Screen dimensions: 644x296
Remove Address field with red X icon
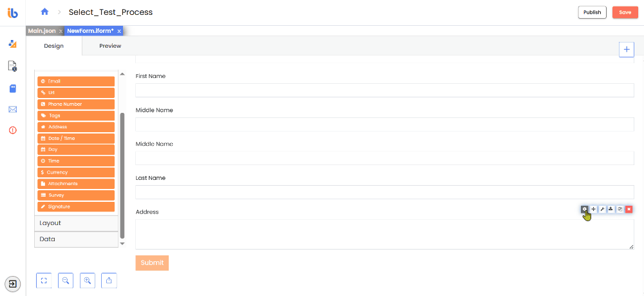click(x=629, y=209)
